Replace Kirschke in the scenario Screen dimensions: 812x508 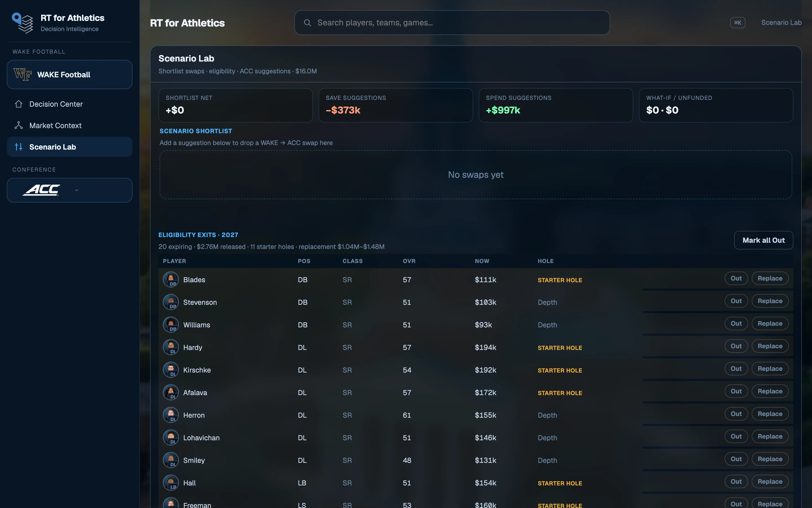pos(770,369)
